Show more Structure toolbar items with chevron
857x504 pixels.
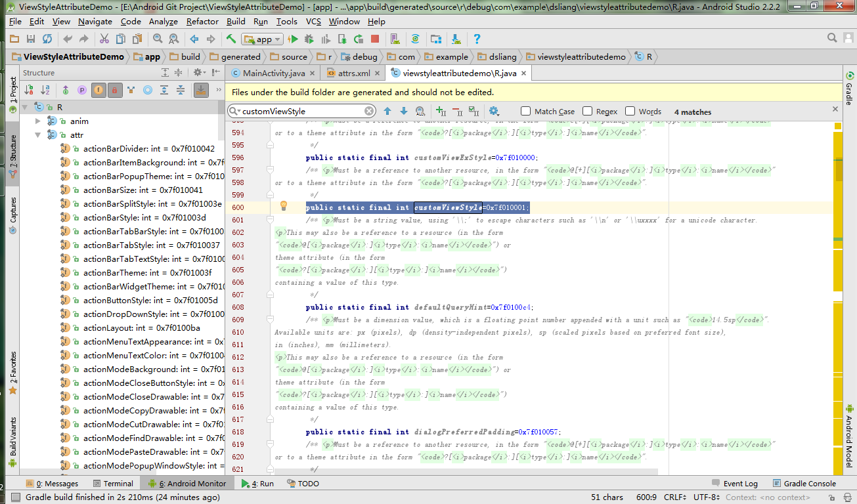[x=217, y=90]
